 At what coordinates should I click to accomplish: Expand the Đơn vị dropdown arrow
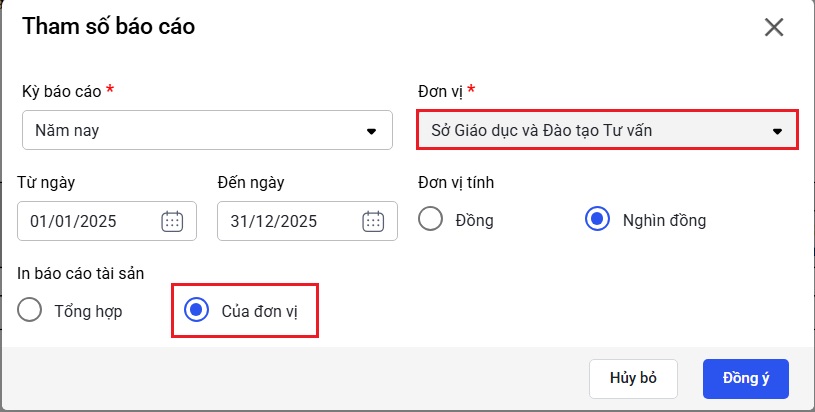coord(776,131)
